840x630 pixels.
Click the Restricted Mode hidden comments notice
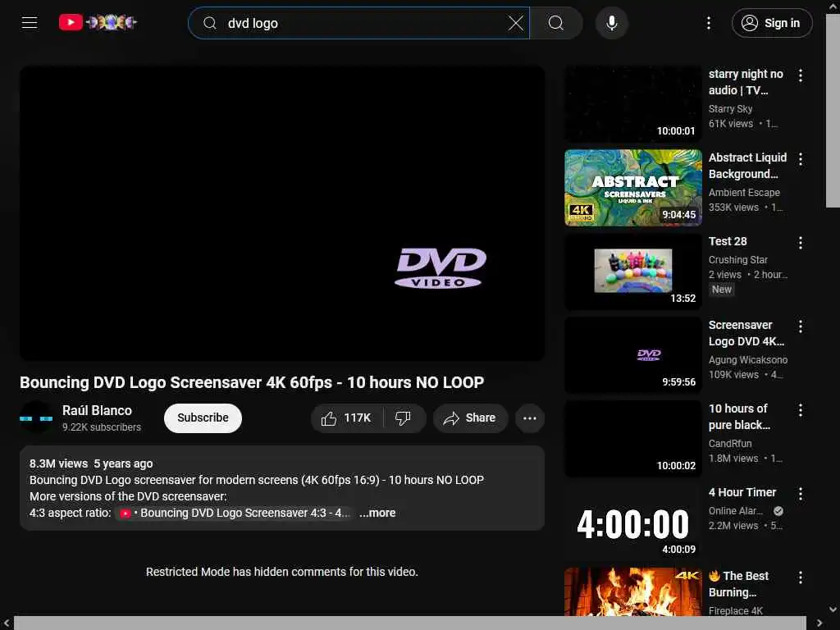(282, 572)
